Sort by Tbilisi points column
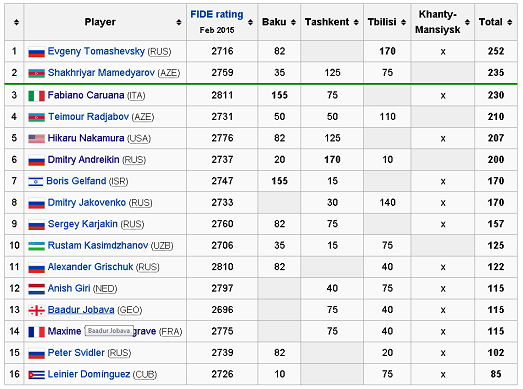 (403, 22)
